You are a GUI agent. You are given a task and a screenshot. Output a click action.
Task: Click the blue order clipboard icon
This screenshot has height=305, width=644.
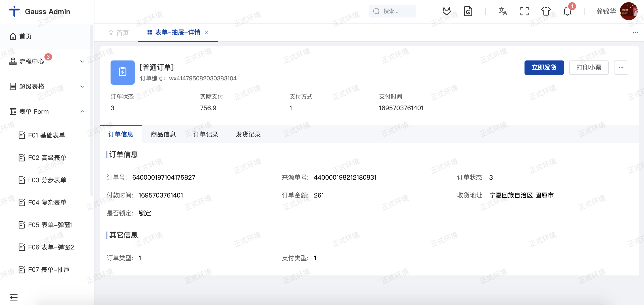tap(122, 72)
